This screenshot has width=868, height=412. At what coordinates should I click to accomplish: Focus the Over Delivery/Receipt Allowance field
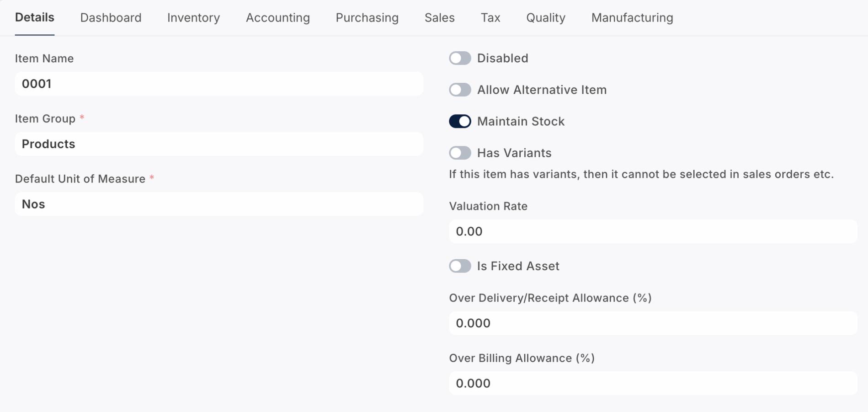pyautogui.click(x=653, y=323)
